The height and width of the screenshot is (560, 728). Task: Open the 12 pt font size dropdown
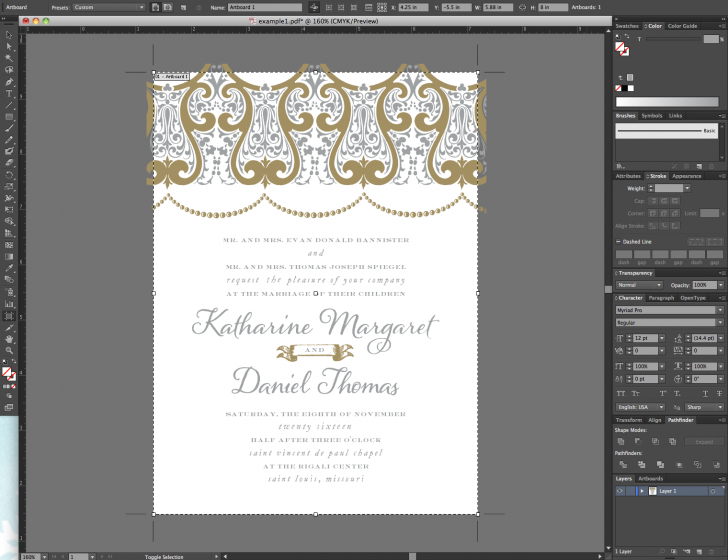tap(662, 338)
